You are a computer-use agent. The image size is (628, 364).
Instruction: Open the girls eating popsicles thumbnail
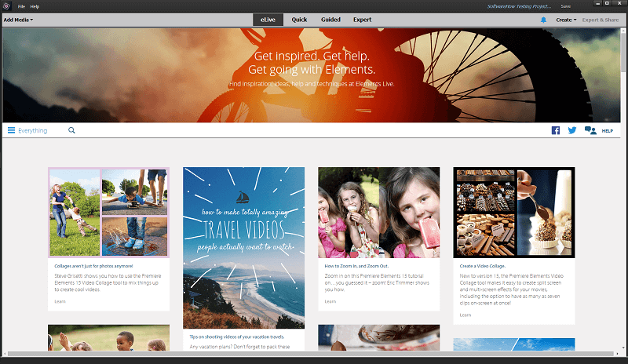click(x=378, y=213)
